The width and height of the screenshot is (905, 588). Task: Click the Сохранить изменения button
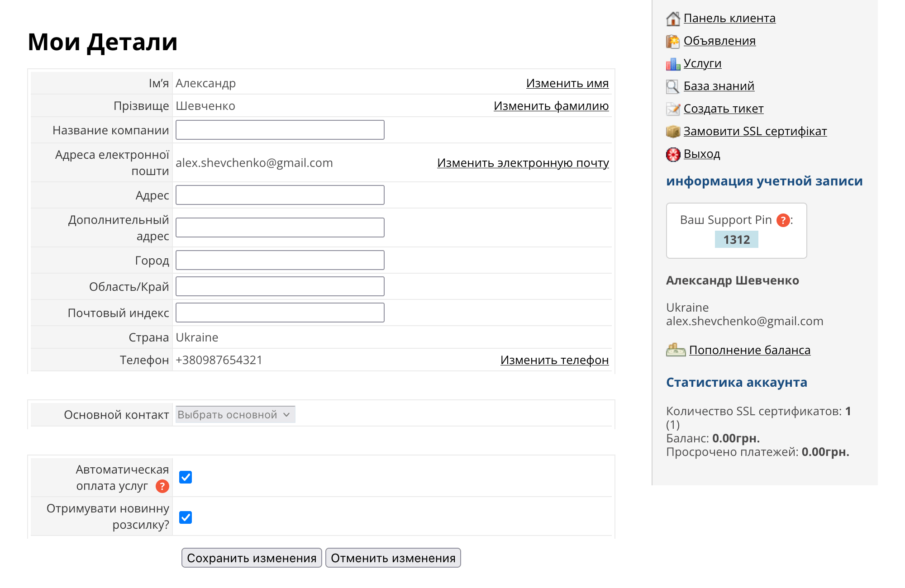pyautogui.click(x=252, y=558)
